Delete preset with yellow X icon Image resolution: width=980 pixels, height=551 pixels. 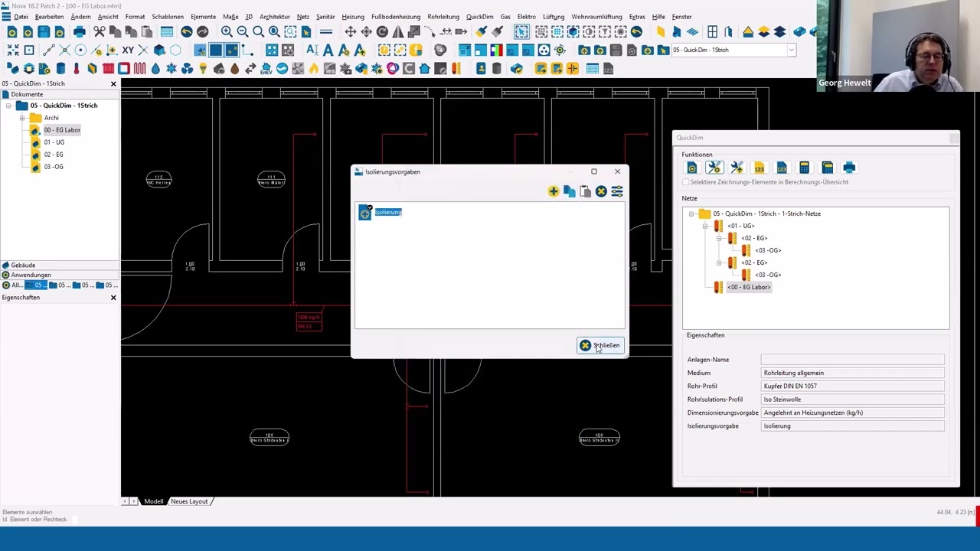(x=601, y=191)
